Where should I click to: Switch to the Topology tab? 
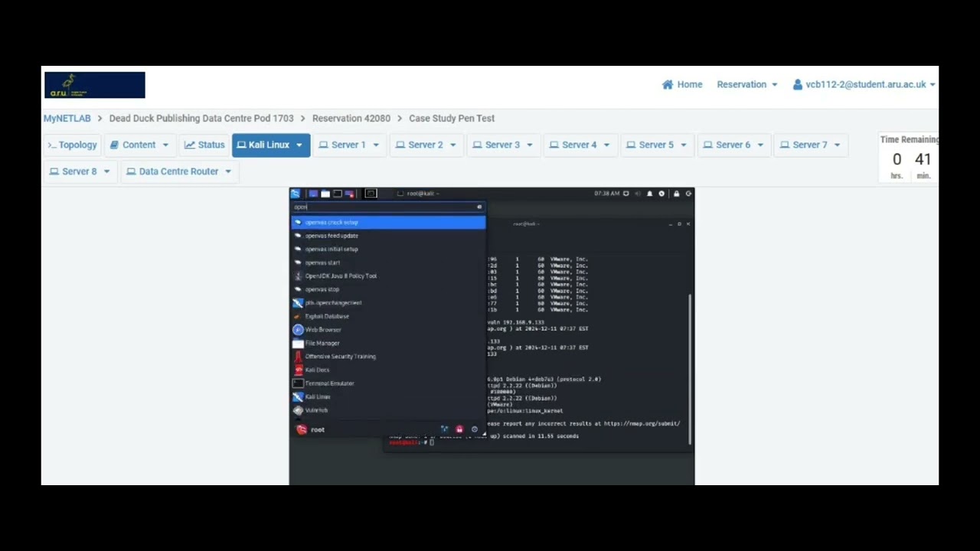tap(72, 145)
